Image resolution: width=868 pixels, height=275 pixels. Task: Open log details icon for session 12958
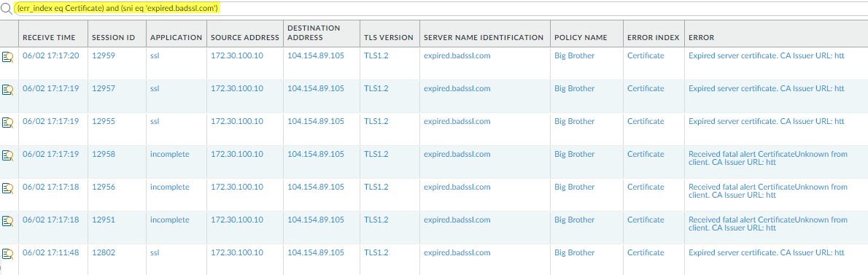[x=8, y=155]
